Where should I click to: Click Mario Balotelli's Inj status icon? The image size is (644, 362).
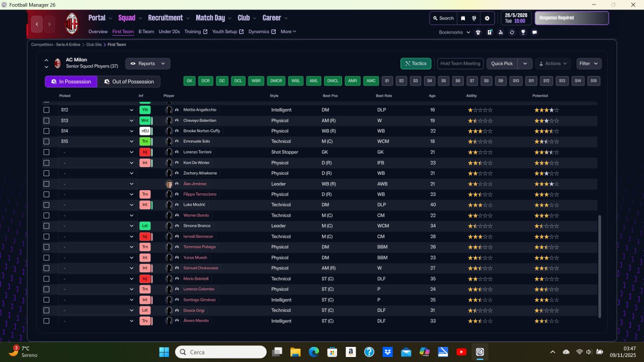click(145, 279)
